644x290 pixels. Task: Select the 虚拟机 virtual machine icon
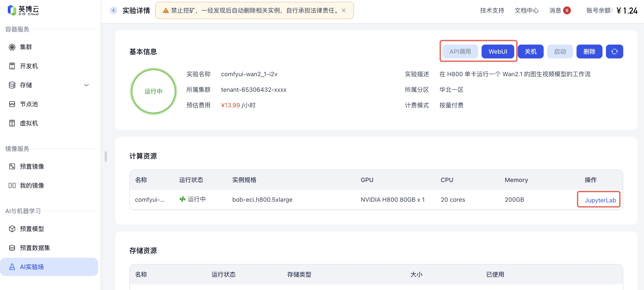pyautogui.click(x=12, y=123)
